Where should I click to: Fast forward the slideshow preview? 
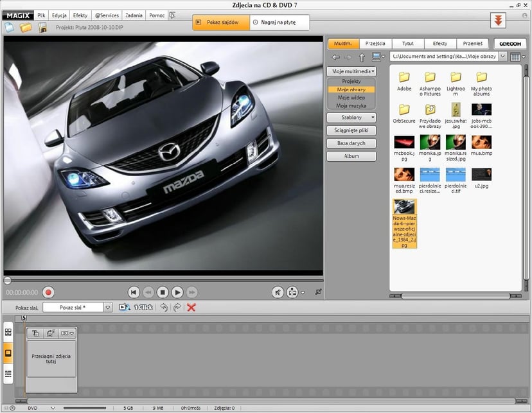[191, 292]
